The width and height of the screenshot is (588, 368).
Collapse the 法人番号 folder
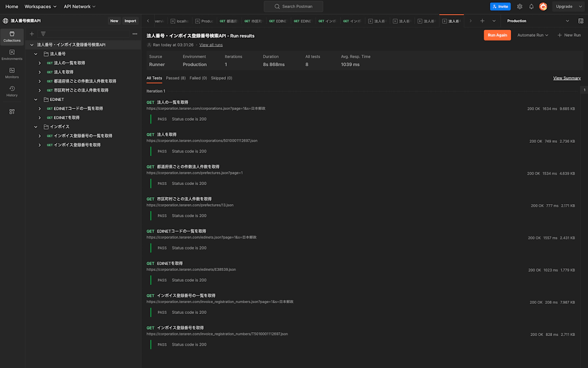pyautogui.click(x=36, y=54)
